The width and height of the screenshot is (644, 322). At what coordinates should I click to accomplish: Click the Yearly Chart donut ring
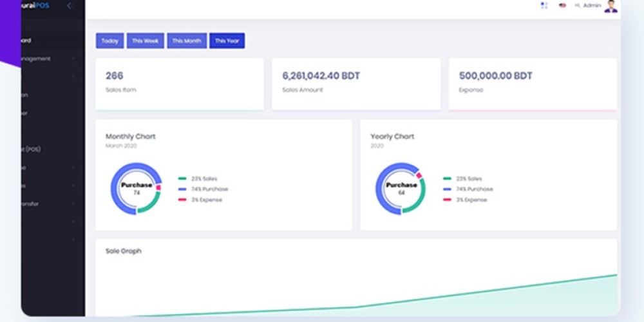click(x=401, y=189)
